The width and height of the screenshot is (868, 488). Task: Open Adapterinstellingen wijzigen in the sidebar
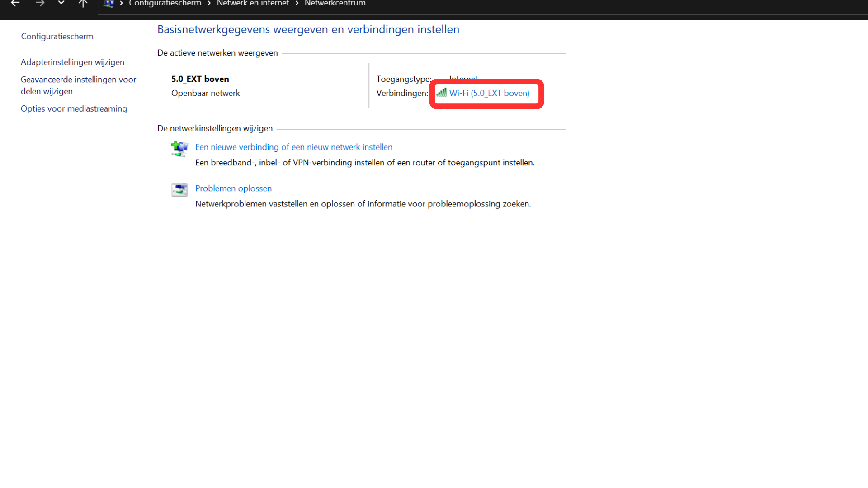click(72, 62)
